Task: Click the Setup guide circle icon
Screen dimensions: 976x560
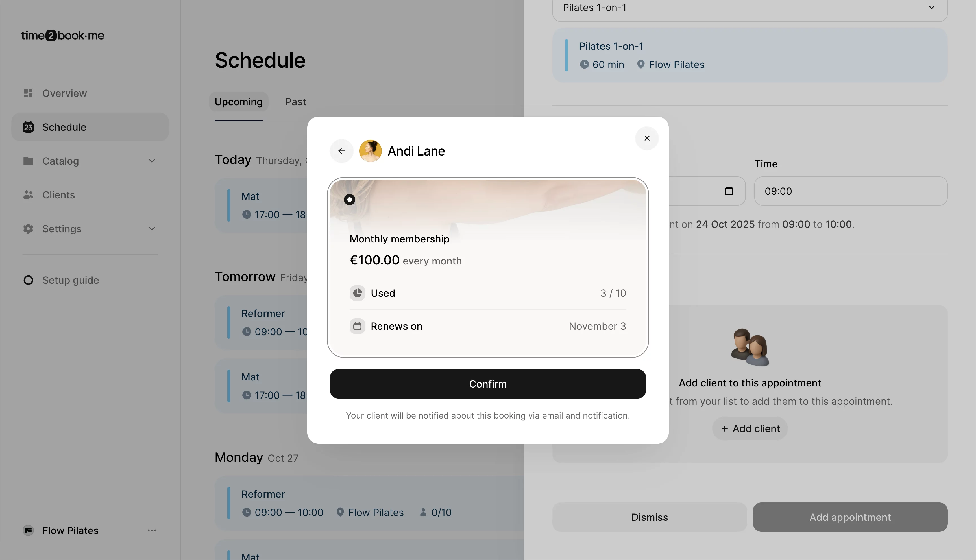Action: 28,280
